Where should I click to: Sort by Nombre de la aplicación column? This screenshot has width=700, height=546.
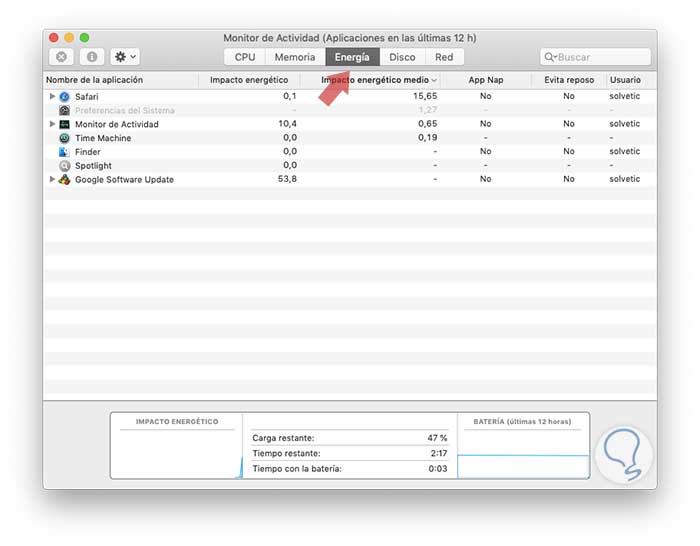(x=121, y=80)
